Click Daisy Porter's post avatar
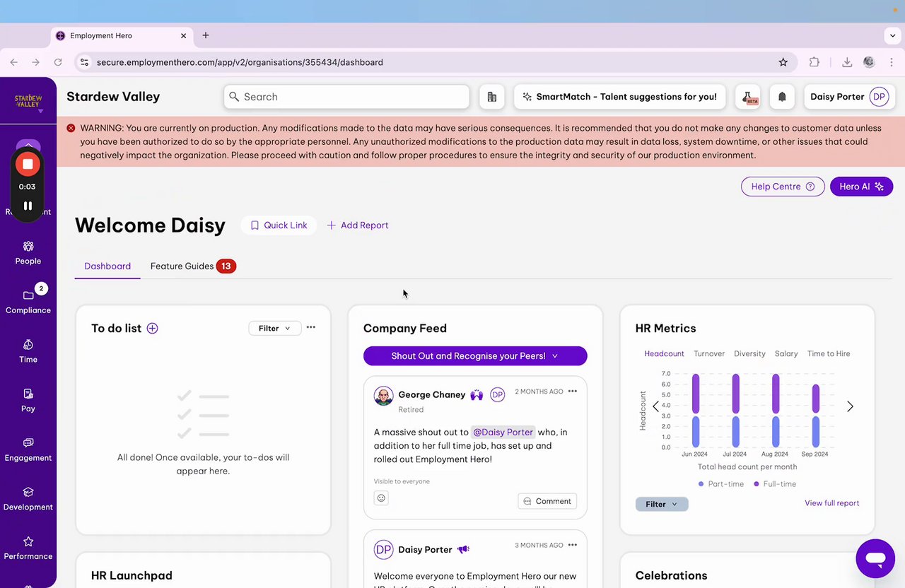 (x=383, y=549)
